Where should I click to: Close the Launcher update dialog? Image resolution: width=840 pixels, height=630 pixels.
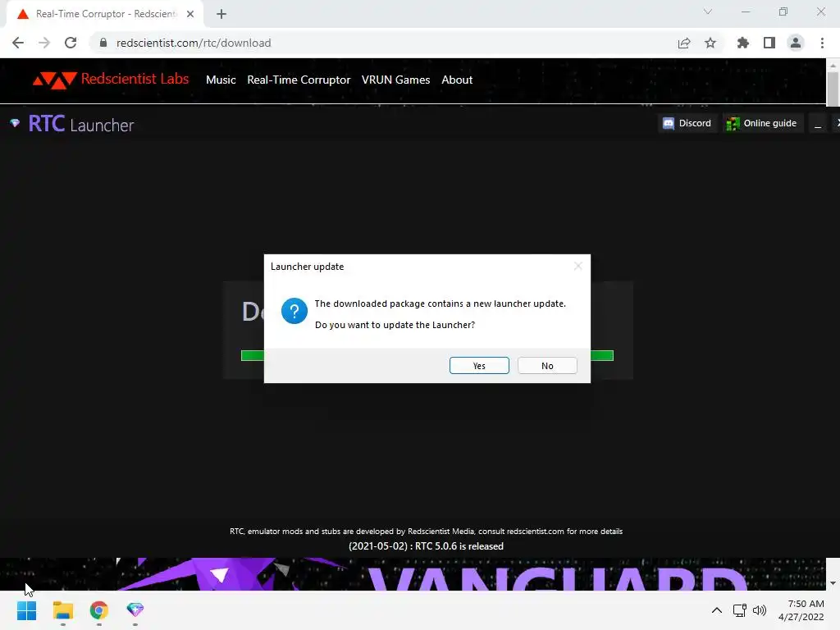tap(577, 266)
